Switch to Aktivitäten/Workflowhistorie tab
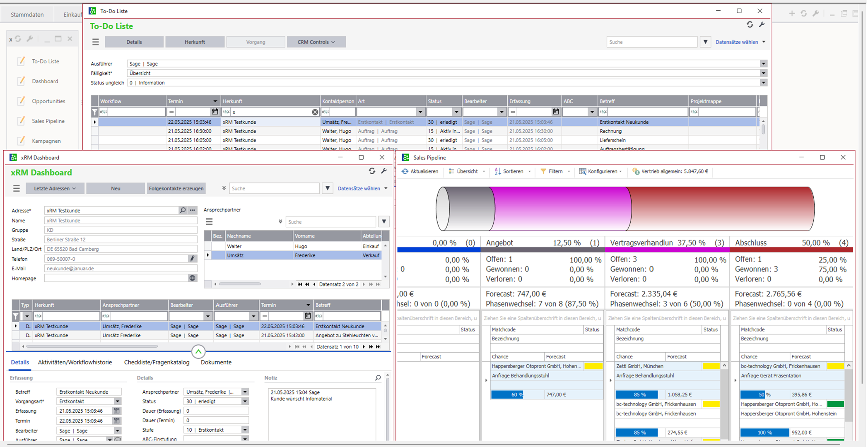The height and width of the screenshot is (447, 868). click(75, 362)
